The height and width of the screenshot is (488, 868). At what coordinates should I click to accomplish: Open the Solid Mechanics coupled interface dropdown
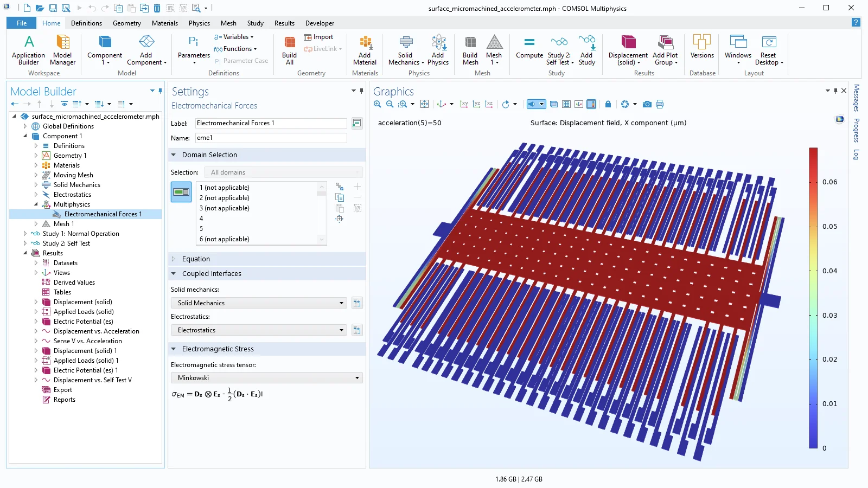259,303
